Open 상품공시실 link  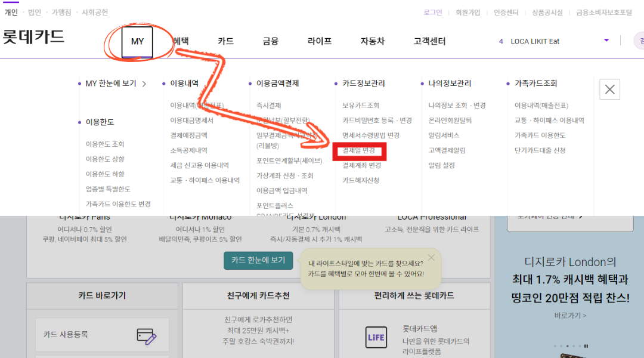coord(547,13)
